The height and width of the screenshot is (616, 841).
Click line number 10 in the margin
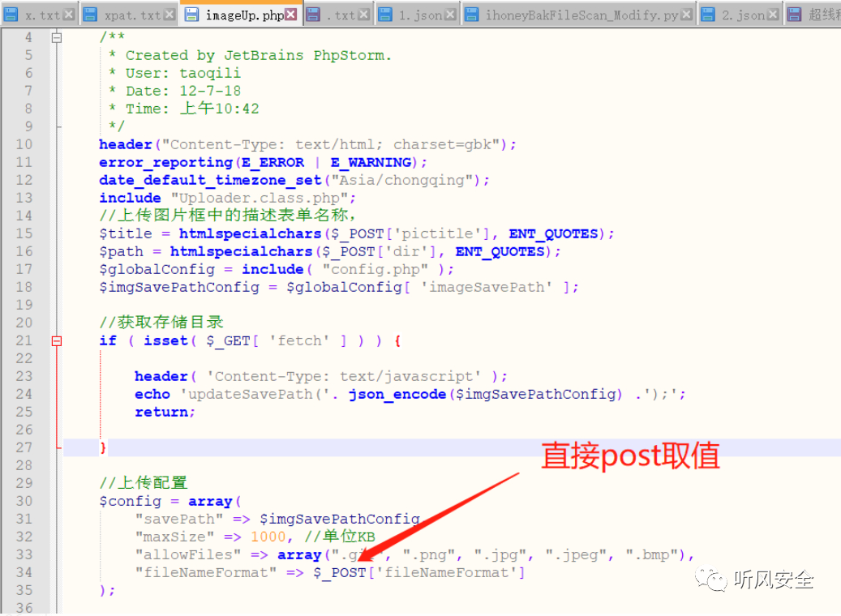(24, 144)
